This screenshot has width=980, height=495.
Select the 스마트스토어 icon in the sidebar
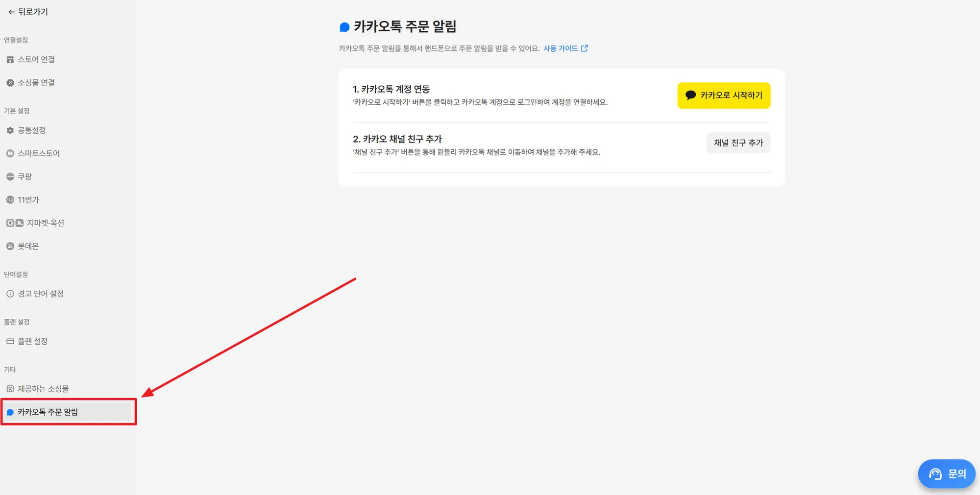tap(10, 153)
